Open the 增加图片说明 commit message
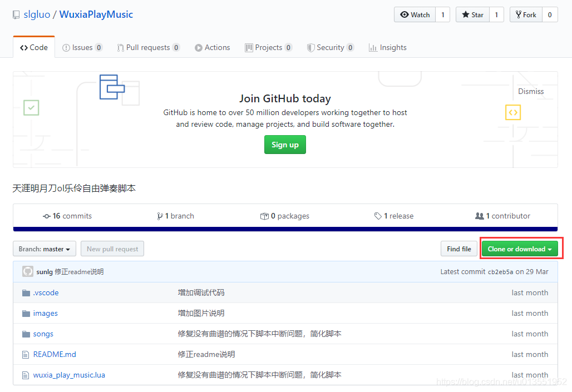572x392 pixels. [x=201, y=313]
